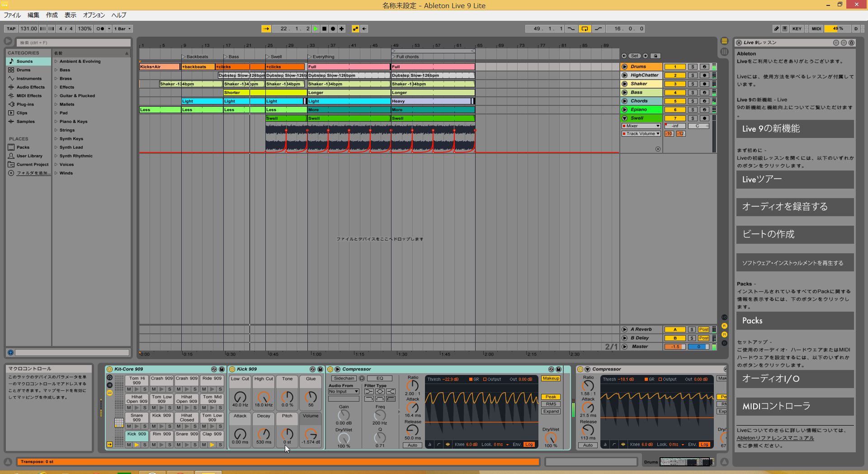Image resolution: width=868 pixels, height=474 pixels.
Task: Adjust the Compressor Ratio knob
Action: click(412, 385)
